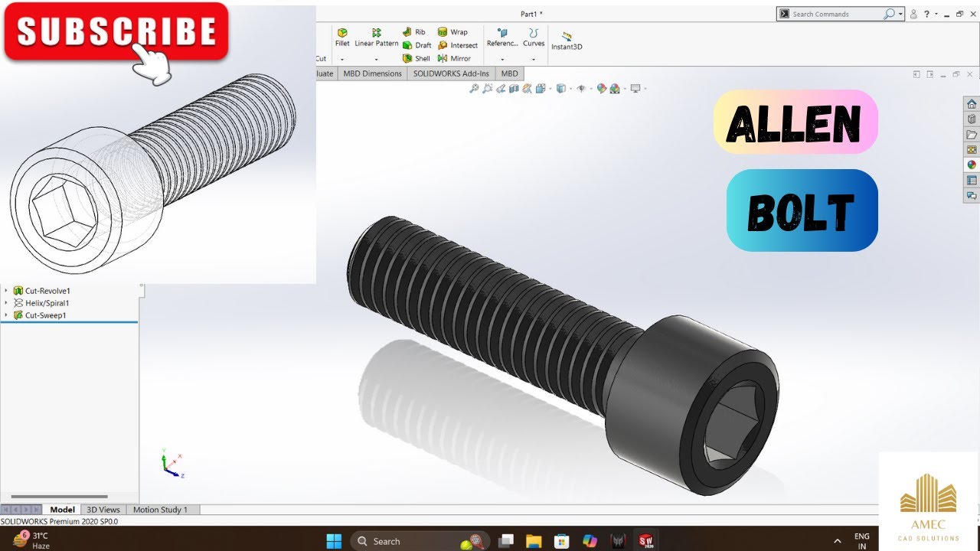The height and width of the screenshot is (551, 980).
Task: Toggle Instant3D mode
Action: (567, 41)
